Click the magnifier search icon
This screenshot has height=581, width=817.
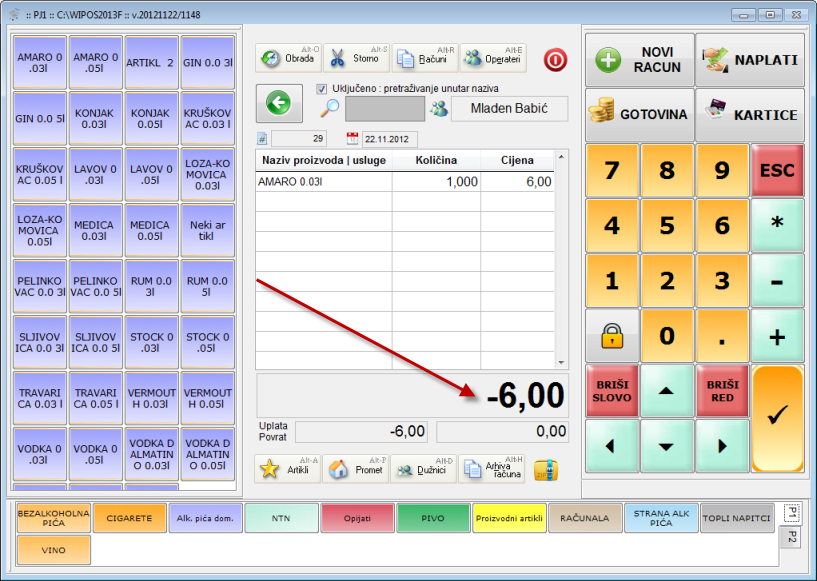(330, 109)
